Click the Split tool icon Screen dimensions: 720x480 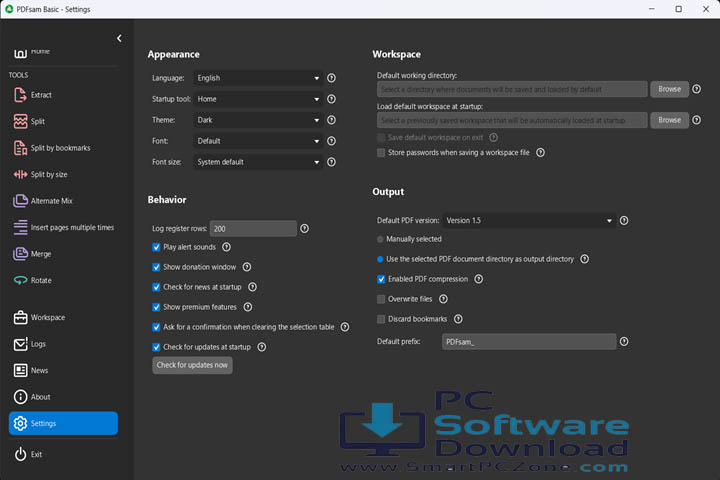[x=20, y=121]
